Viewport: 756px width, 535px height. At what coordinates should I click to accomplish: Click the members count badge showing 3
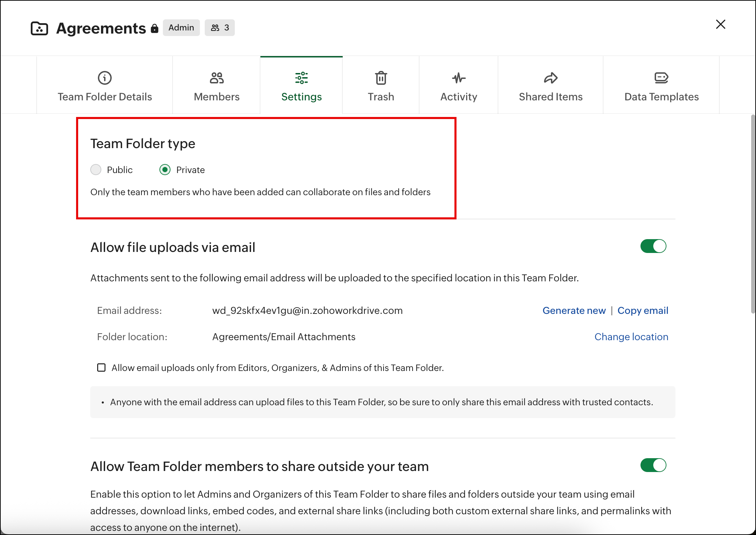tap(220, 28)
